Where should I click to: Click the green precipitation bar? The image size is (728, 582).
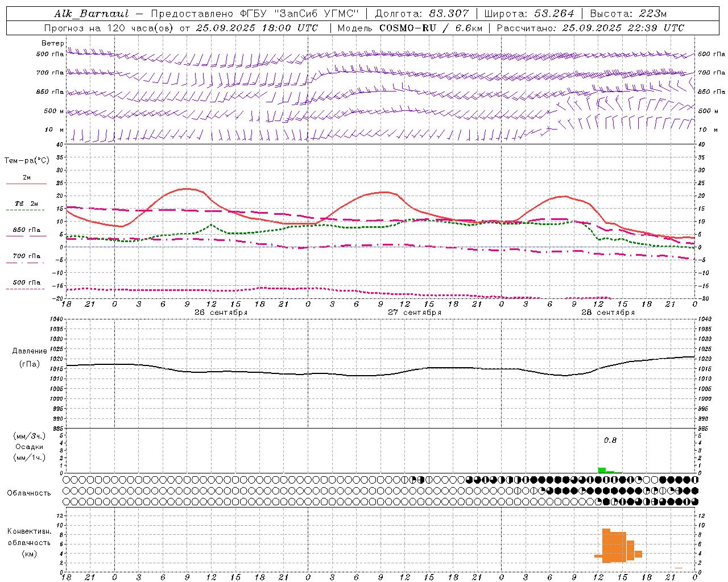click(602, 470)
